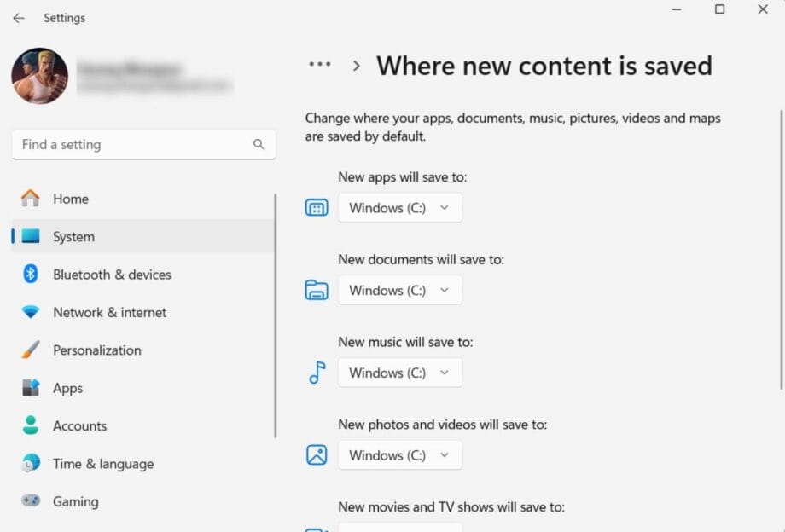Screen dimensions: 785x532
Task: Open Bluetooth & devices via its icon
Action: (x=29, y=275)
